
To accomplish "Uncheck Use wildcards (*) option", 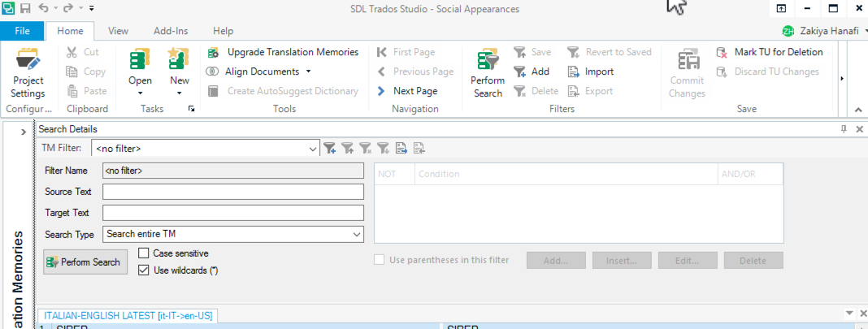I will (143, 271).
